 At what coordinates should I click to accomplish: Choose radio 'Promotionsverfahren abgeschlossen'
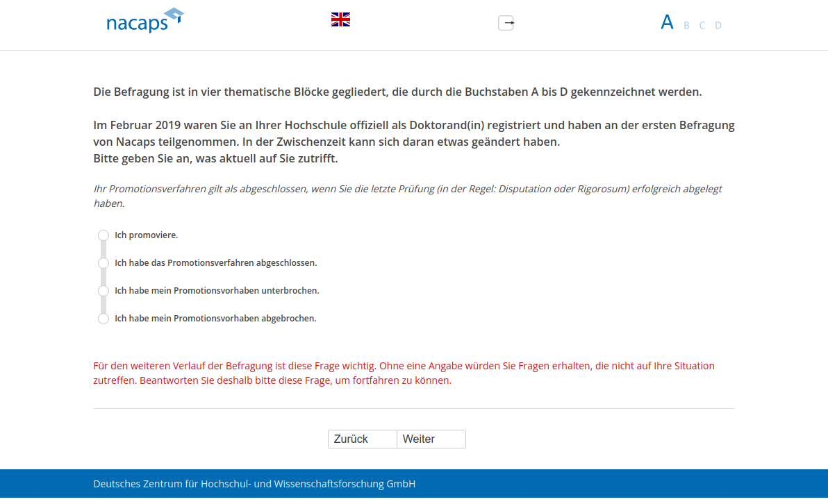pos(104,263)
